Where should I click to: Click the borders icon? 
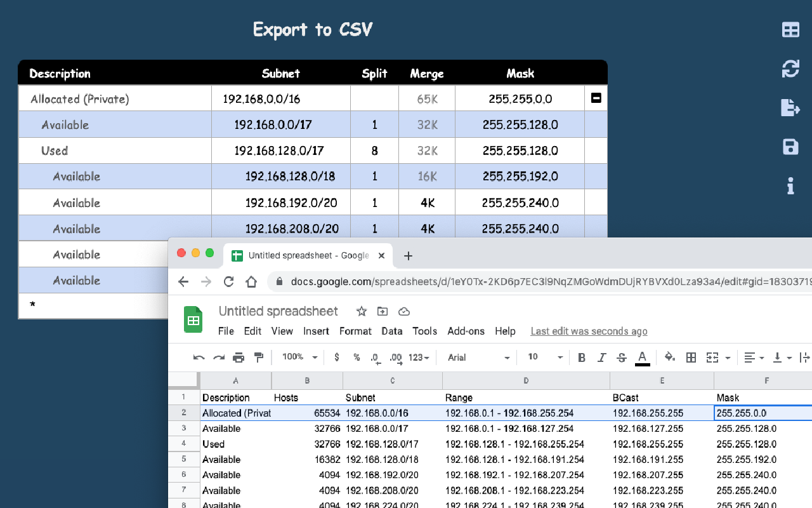pyautogui.click(x=691, y=358)
